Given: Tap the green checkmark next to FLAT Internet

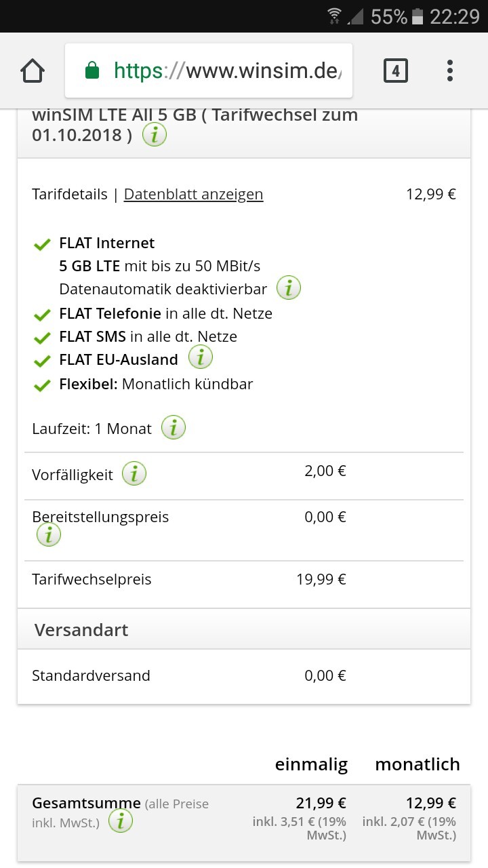Looking at the screenshot, I should [42, 245].
